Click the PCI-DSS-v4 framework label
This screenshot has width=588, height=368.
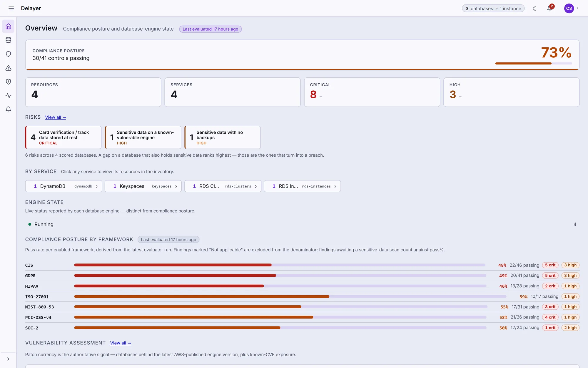coord(38,318)
